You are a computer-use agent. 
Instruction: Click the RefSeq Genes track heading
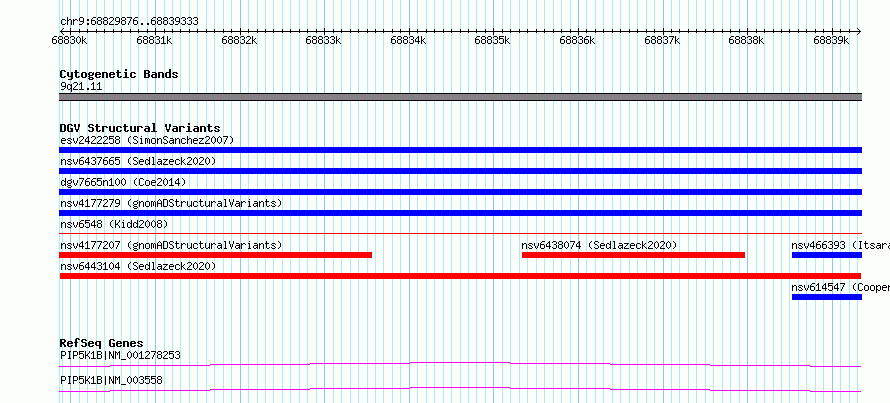101,343
